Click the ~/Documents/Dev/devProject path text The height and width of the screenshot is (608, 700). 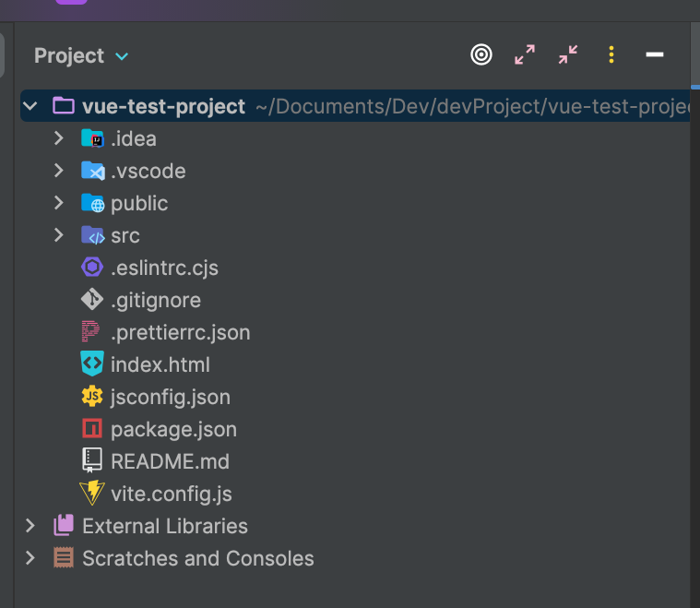473,107
